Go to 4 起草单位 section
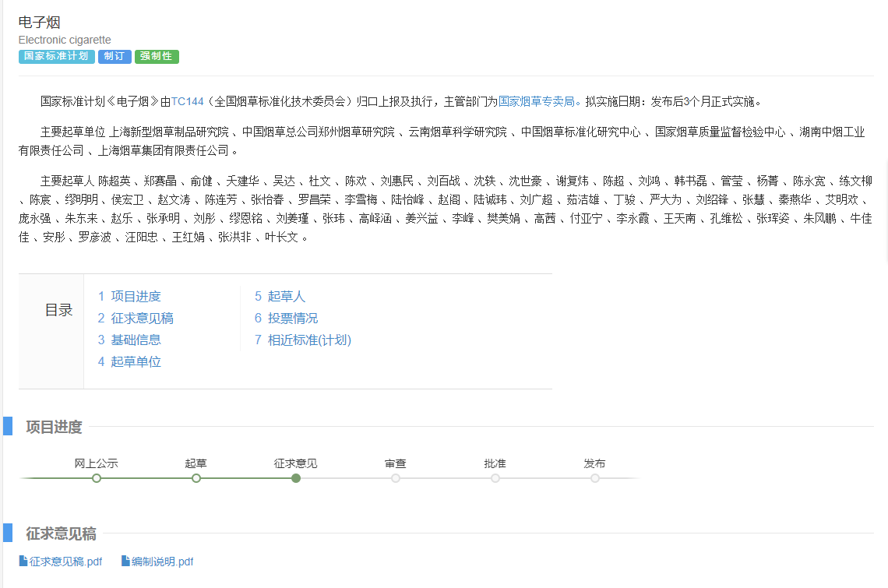Viewport: 888px width, 588px height. (x=129, y=362)
